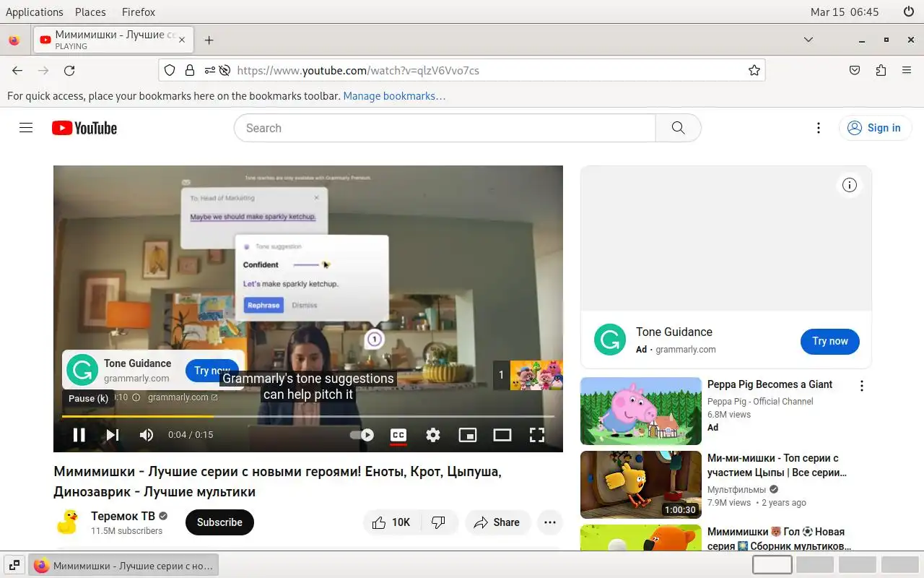Seek on the video progress bar
Screen dimensions: 924x578
(x=308, y=416)
